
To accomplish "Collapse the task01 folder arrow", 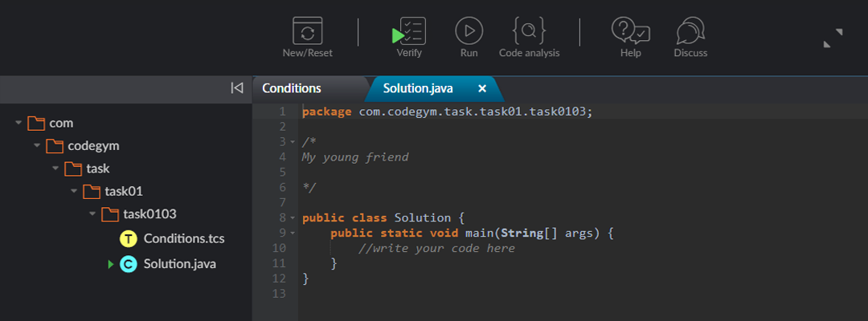I will tap(74, 191).
